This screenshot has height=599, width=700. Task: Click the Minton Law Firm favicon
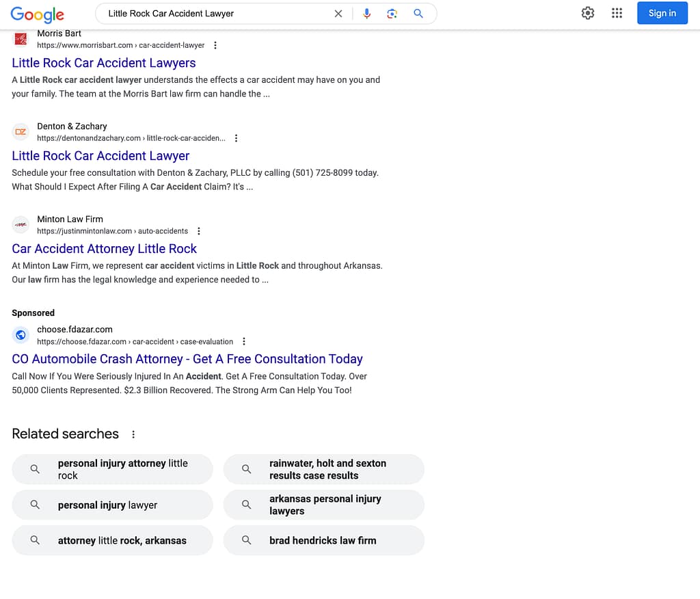(x=21, y=225)
